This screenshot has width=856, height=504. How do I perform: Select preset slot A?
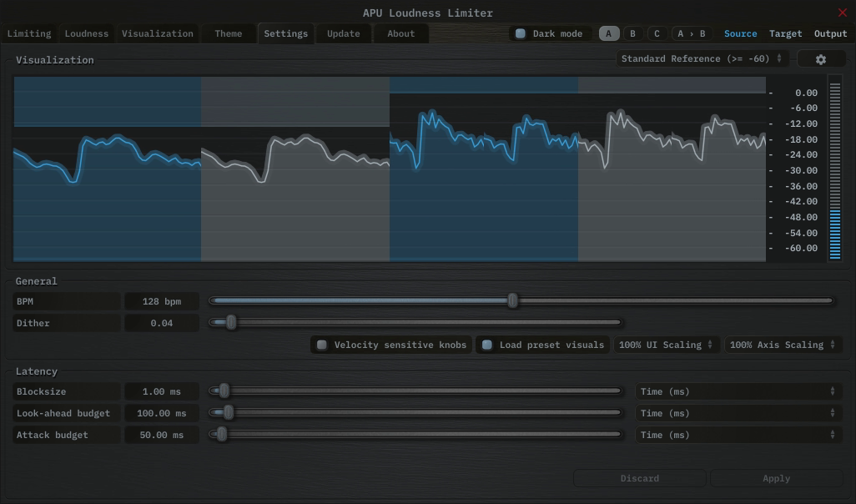point(609,34)
